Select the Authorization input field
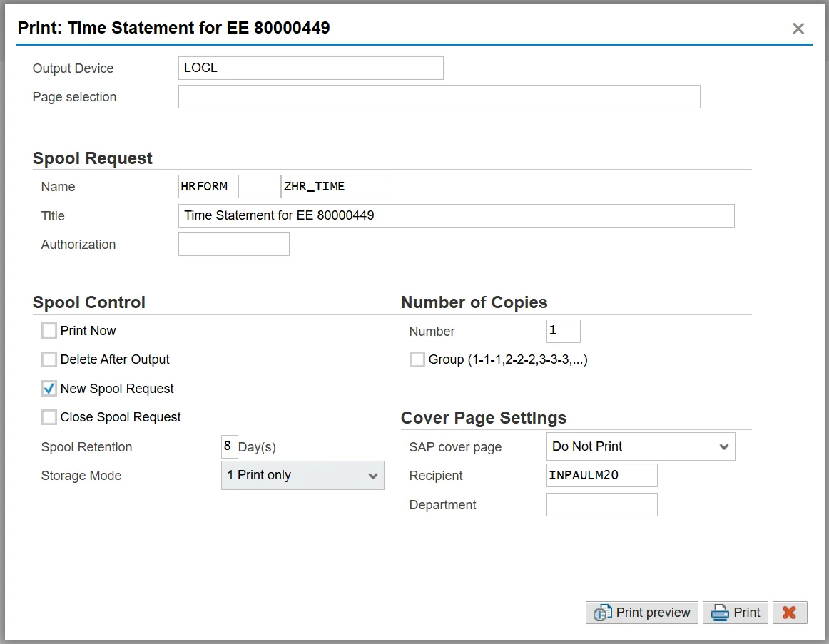 pos(233,245)
